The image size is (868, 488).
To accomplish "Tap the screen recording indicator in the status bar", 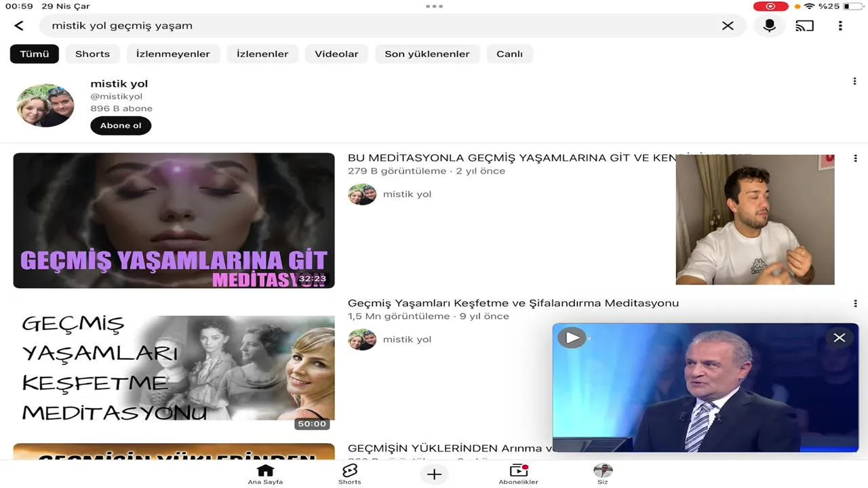I will tap(771, 6).
